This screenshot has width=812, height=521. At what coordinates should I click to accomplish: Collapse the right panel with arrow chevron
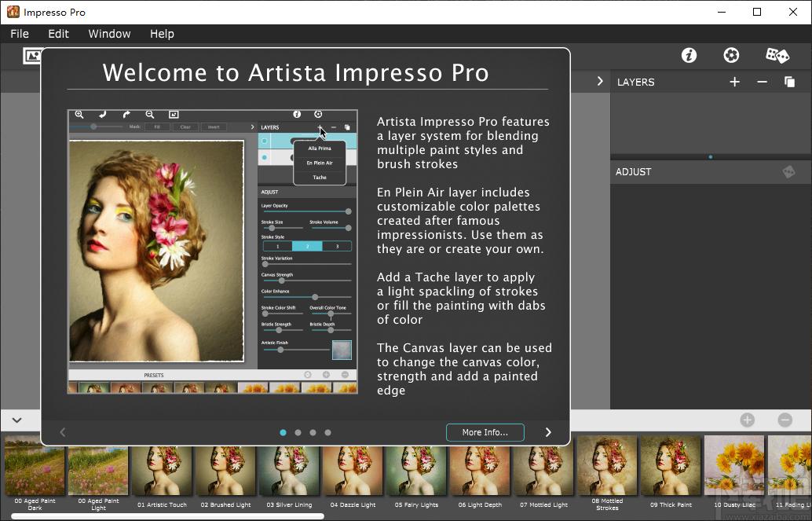[600, 82]
